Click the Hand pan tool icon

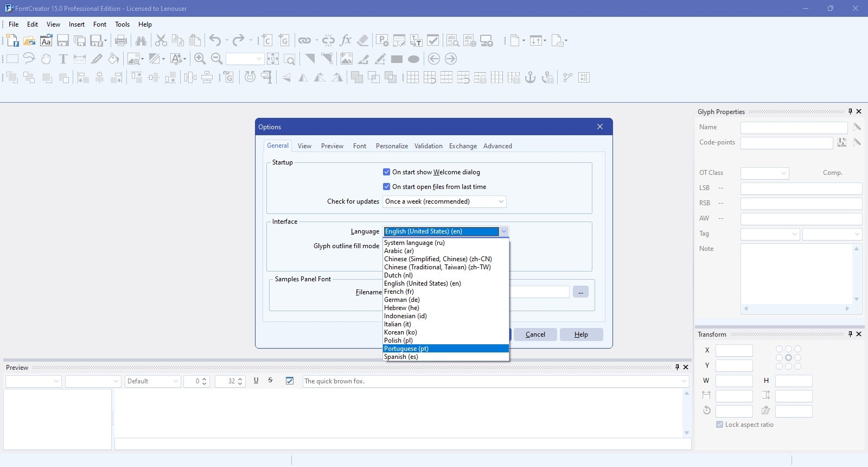46,59
